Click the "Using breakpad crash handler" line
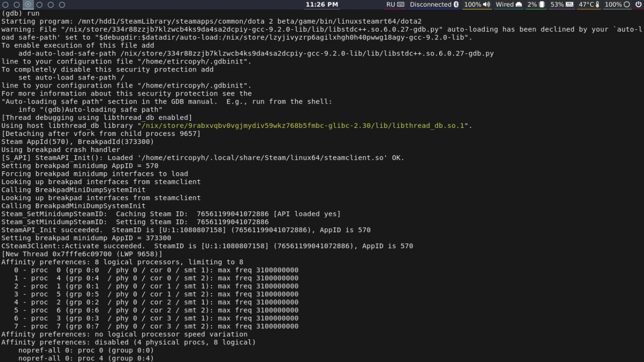The height and width of the screenshot is (362, 644). pos(60,150)
